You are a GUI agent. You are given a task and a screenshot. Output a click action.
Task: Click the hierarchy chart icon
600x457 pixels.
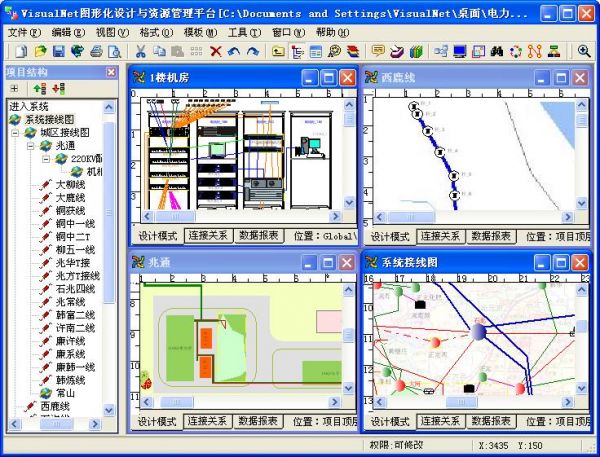tap(554, 51)
